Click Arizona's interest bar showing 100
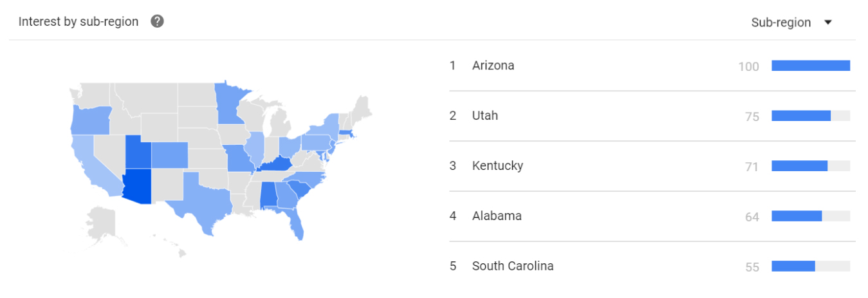Image resolution: width=868 pixels, height=298 pixels. [x=811, y=66]
